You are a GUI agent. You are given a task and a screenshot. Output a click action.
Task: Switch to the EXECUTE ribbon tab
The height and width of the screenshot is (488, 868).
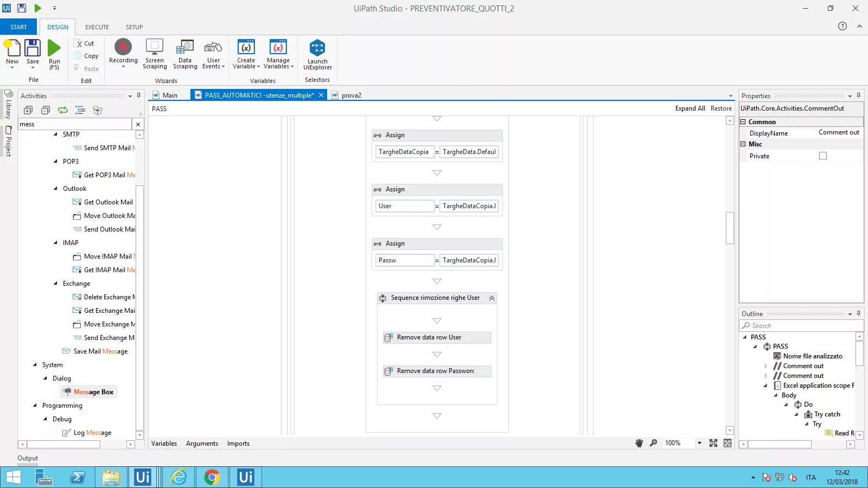point(97,27)
